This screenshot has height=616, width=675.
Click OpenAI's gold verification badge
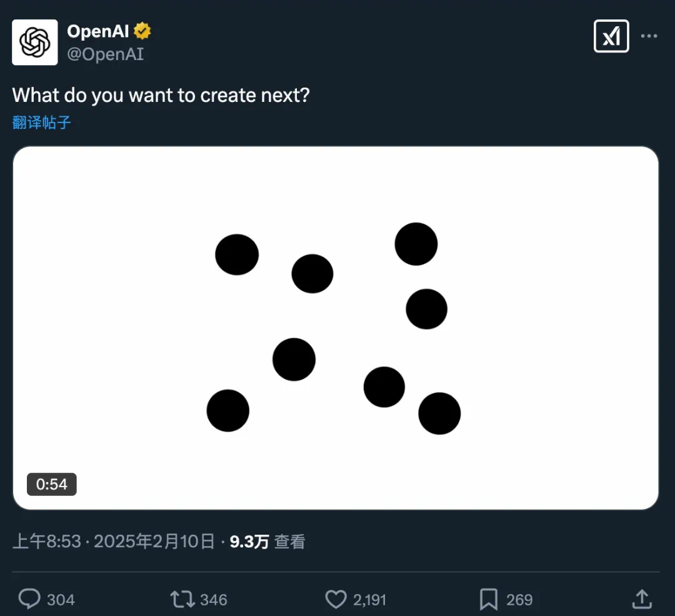click(143, 30)
